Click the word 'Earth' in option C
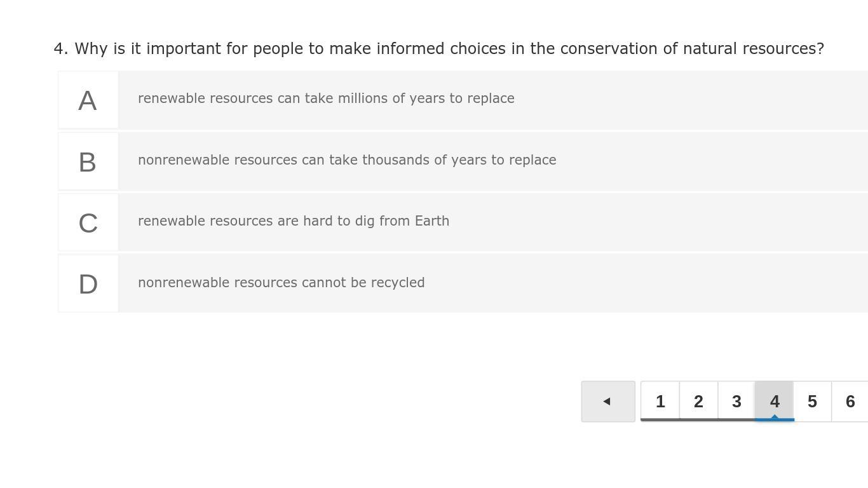 coord(432,221)
